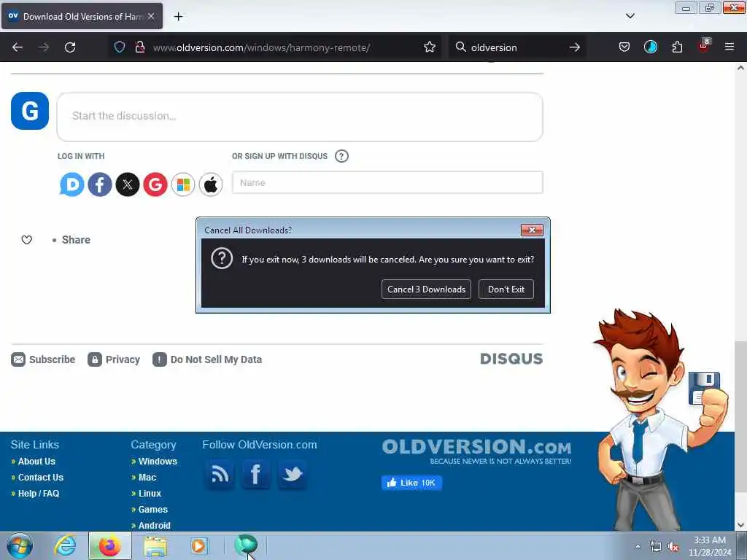Log in with Disqus icon
Screen dimensions: 747x560
coord(72,184)
